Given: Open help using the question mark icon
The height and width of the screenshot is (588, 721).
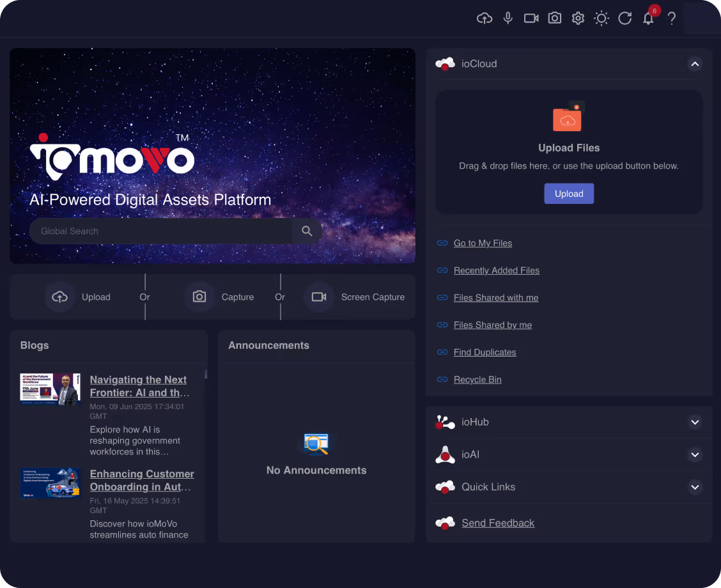Looking at the screenshot, I should coord(672,19).
